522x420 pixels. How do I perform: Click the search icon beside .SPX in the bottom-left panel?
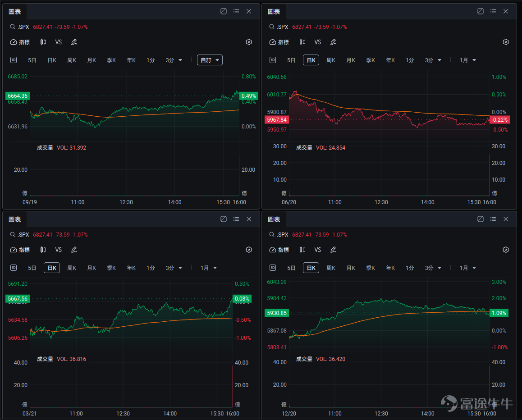point(12,234)
